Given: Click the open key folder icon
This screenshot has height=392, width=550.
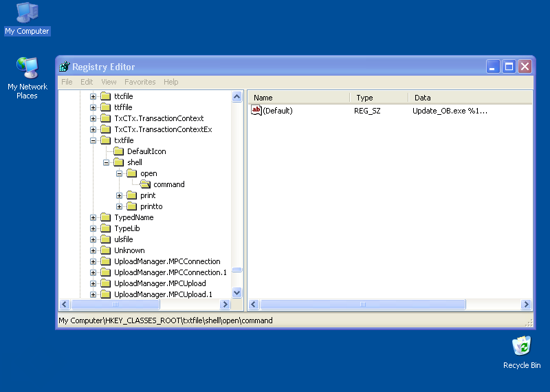Looking at the screenshot, I should (x=131, y=173).
